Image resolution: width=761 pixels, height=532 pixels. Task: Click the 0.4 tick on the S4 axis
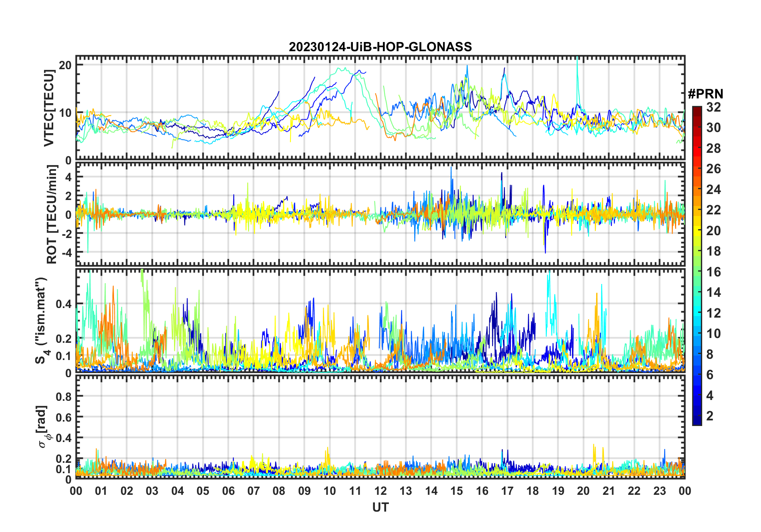tap(64, 304)
